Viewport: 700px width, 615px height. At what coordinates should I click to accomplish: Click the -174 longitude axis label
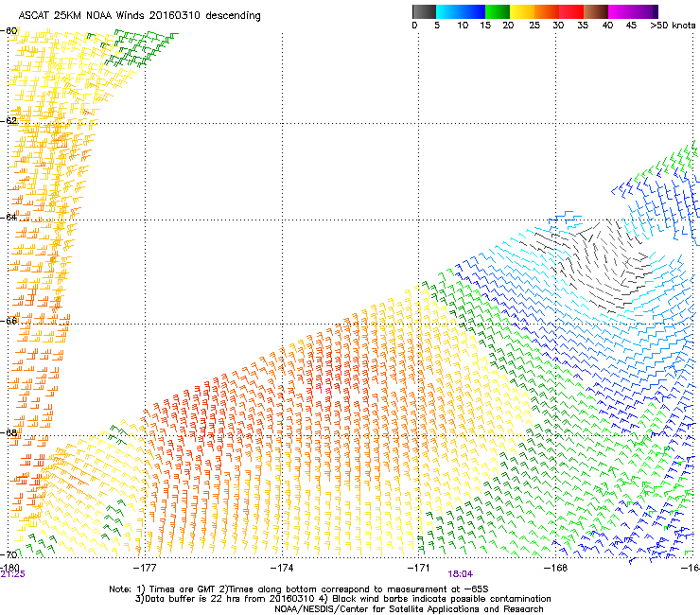point(282,568)
